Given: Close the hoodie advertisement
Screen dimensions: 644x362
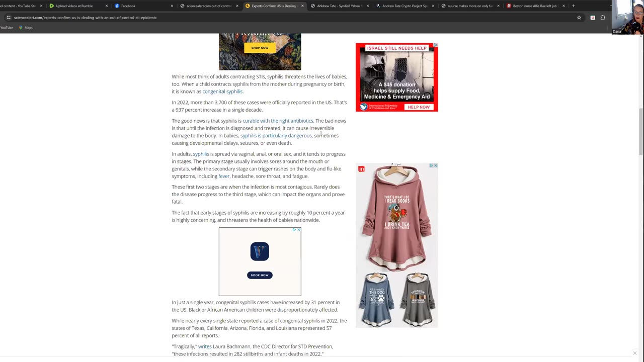Looking at the screenshot, I should (x=436, y=165).
